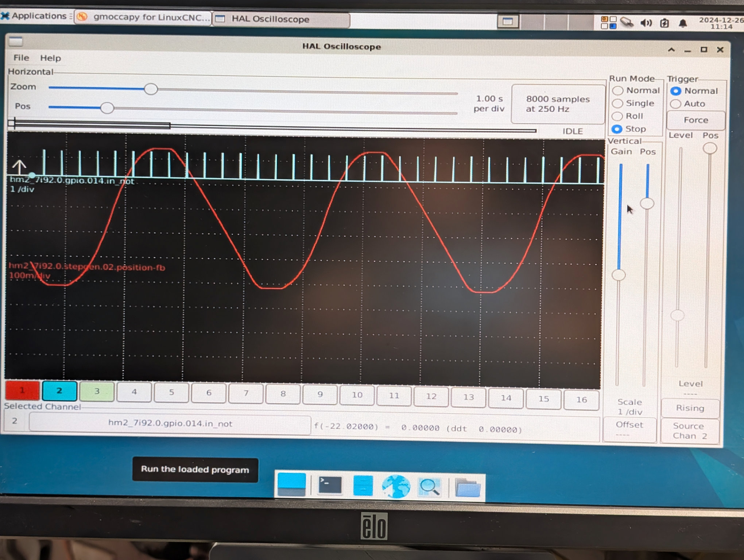Adjust the Vertical Pos slider handle

click(647, 203)
